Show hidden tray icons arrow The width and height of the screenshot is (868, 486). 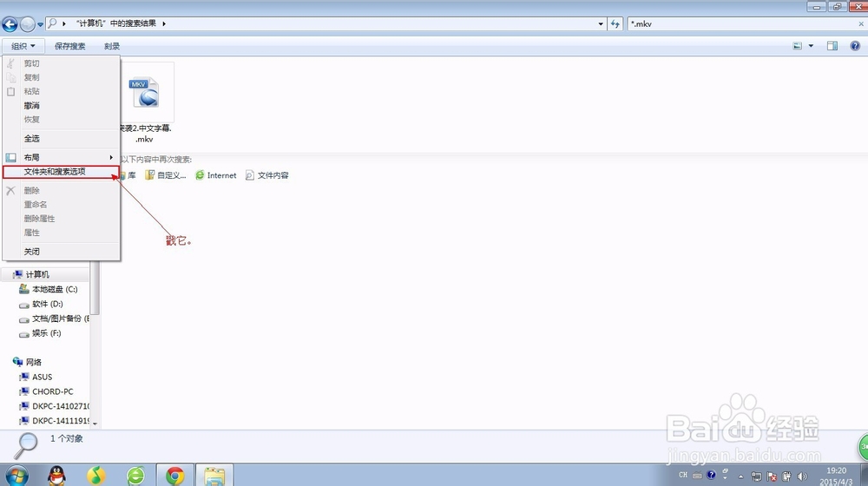point(740,476)
